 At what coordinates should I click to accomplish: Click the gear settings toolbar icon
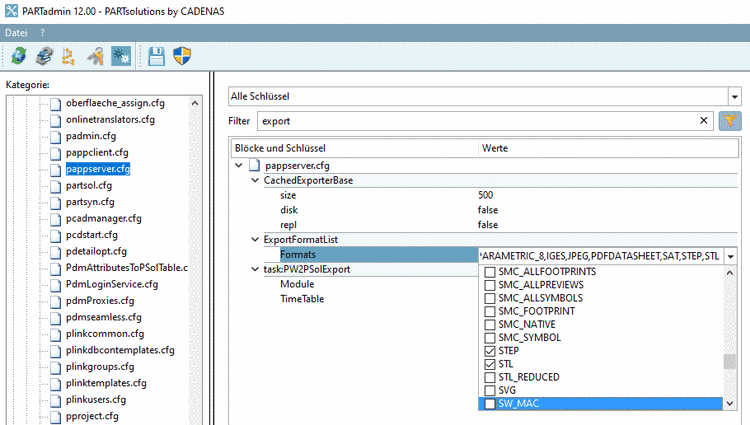[x=121, y=57]
